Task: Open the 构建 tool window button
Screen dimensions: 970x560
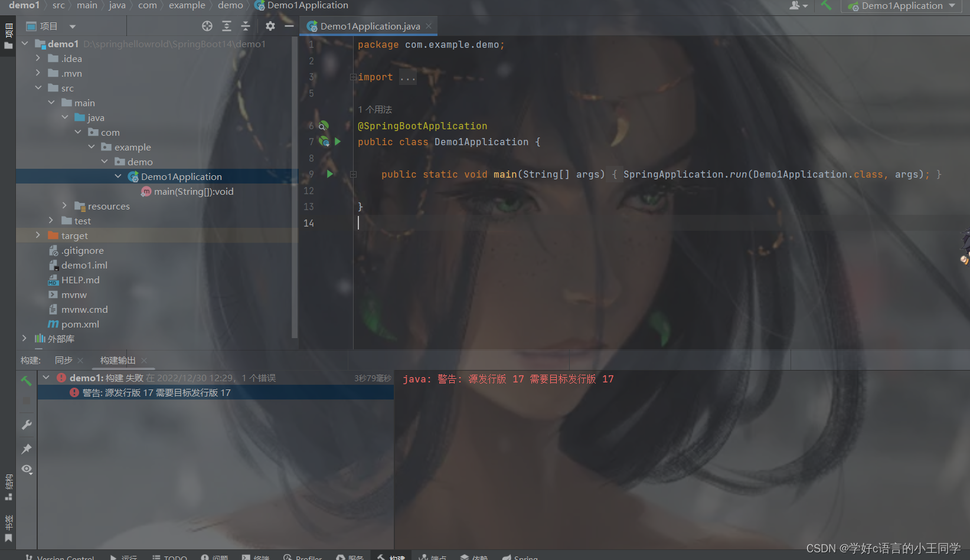Action: (391, 556)
